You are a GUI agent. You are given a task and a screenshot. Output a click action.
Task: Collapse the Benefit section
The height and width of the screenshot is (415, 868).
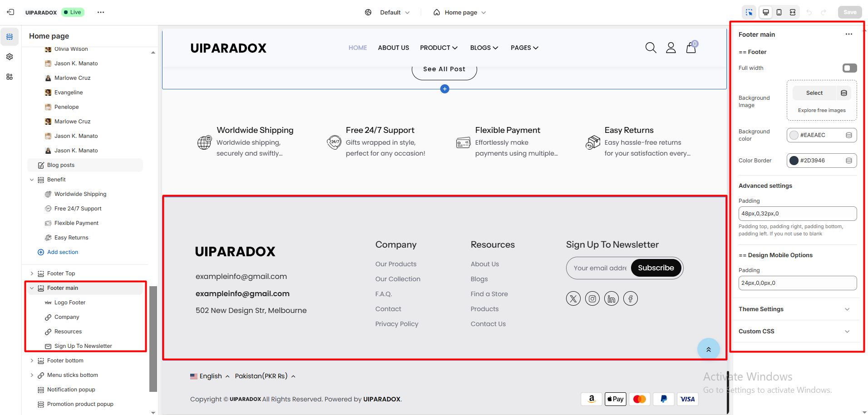[x=32, y=180]
